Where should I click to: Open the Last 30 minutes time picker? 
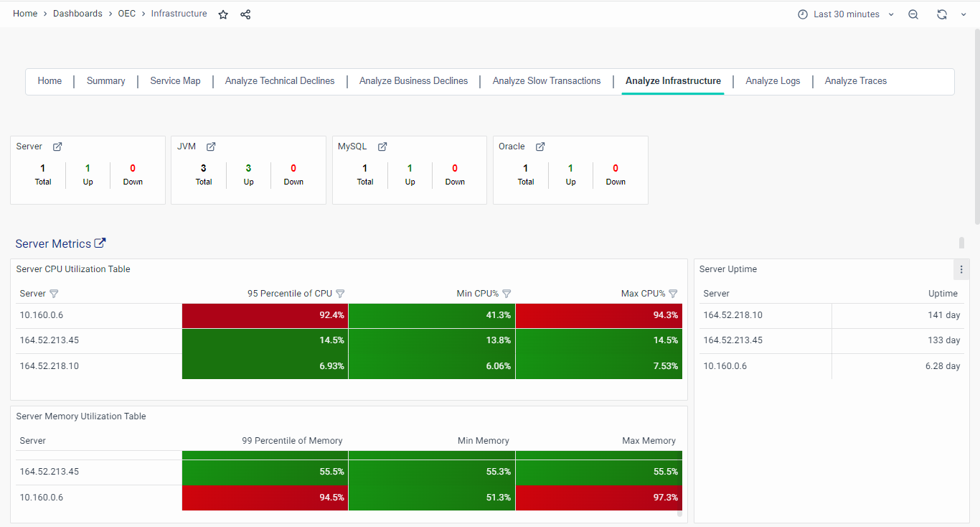tap(847, 14)
